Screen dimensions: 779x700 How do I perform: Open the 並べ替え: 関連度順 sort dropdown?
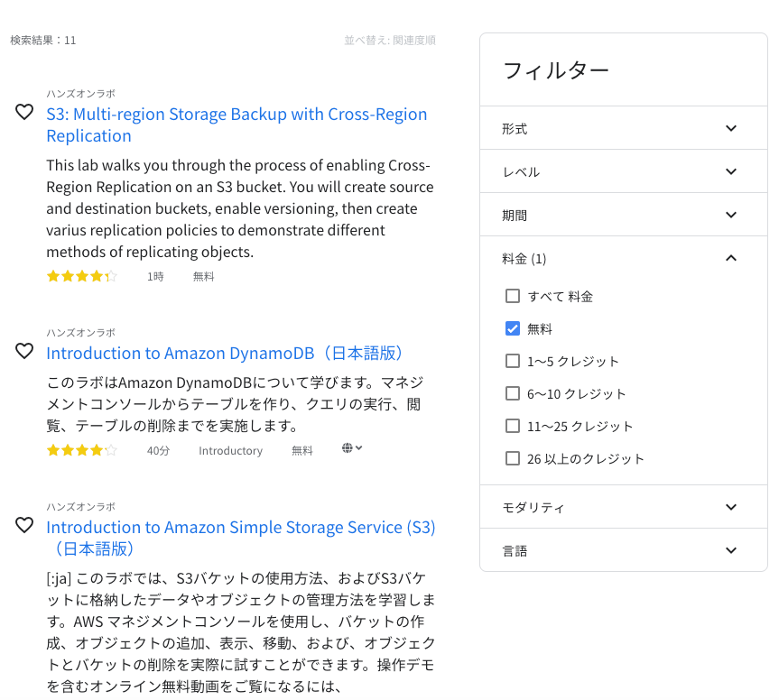pos(390,41)
